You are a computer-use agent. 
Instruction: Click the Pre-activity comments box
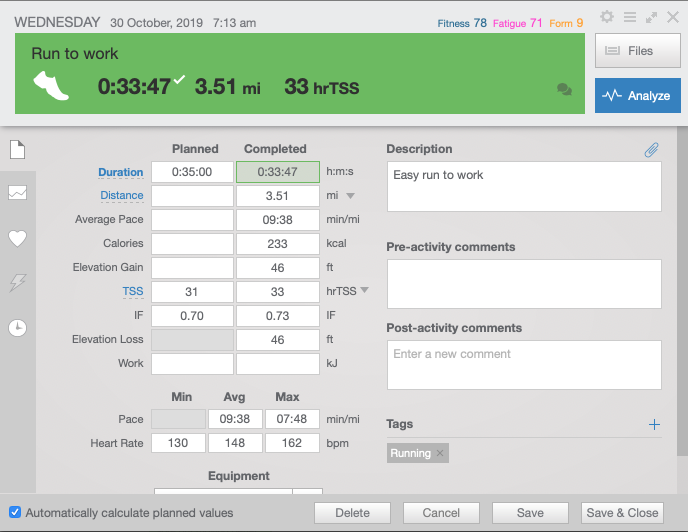524,284
